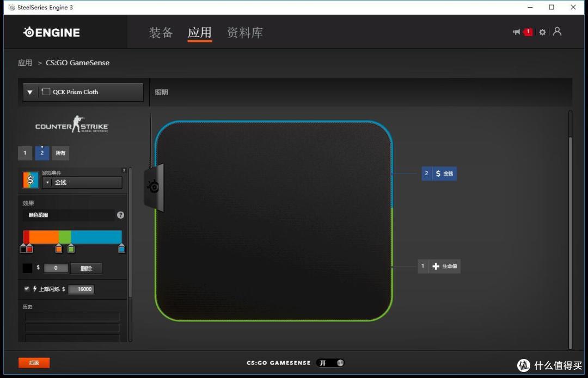The height and width of the screenshot is (378, 588).
Task: Switch to the 装备 tab
Action: point(161,33)
